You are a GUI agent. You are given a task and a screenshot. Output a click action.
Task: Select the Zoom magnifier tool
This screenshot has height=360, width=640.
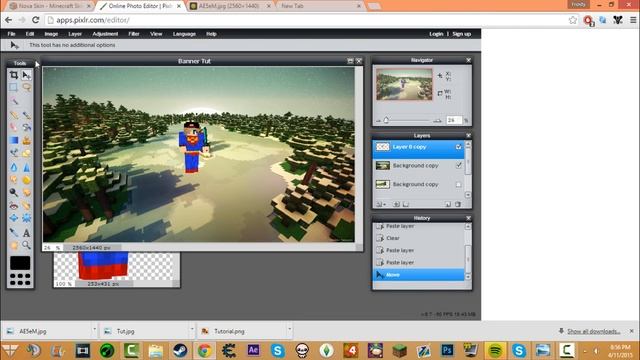coord(27,245)
